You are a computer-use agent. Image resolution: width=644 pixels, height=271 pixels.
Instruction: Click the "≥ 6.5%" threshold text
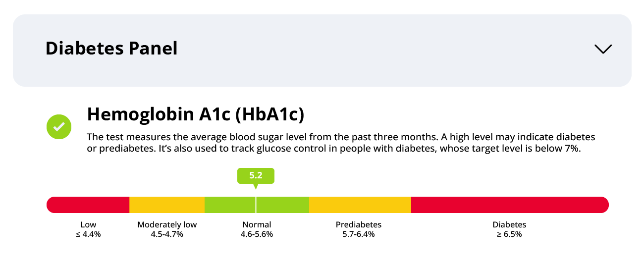[x=509, y=234]
